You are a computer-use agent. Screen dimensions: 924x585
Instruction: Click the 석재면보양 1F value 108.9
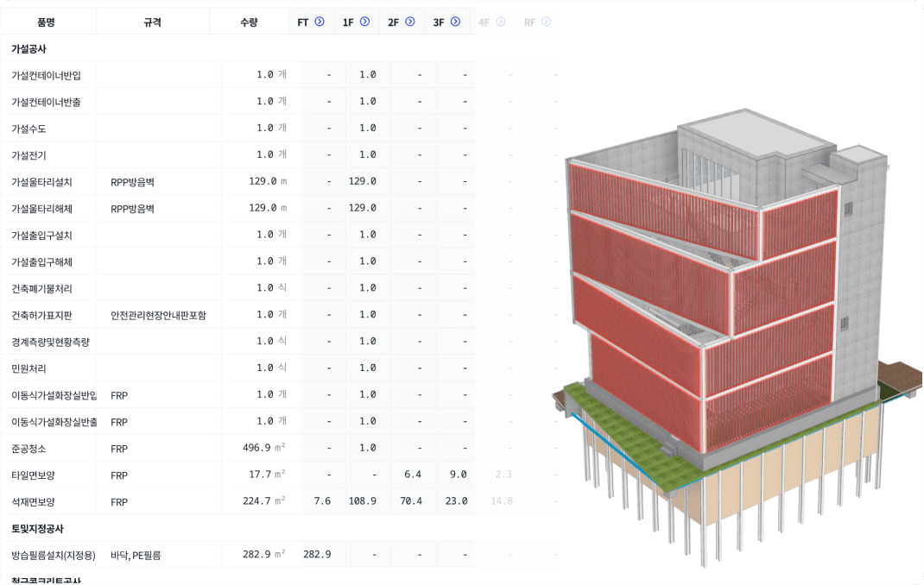click(362, 501)
